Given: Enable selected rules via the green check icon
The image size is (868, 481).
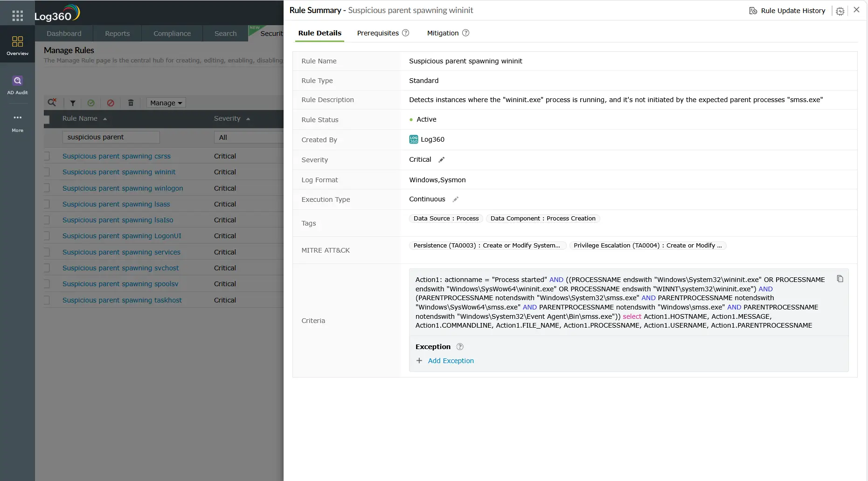Looking at the screenshot, I should 91,103.
